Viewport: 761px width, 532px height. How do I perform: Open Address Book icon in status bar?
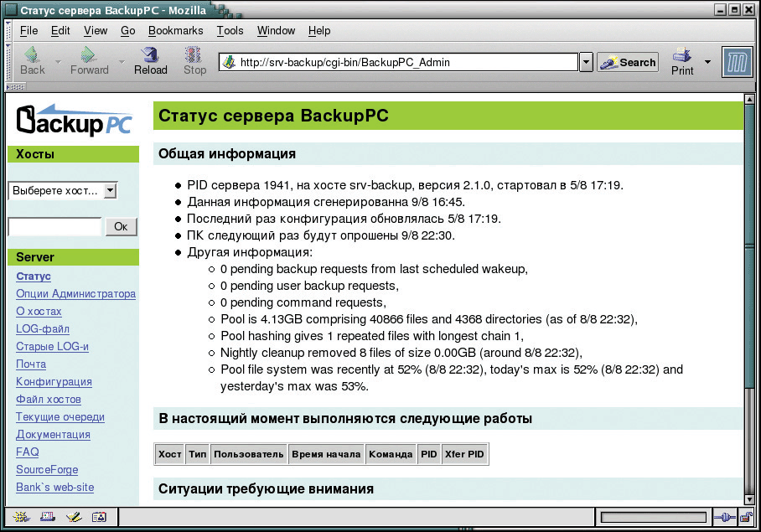click(x=99, y=518)
